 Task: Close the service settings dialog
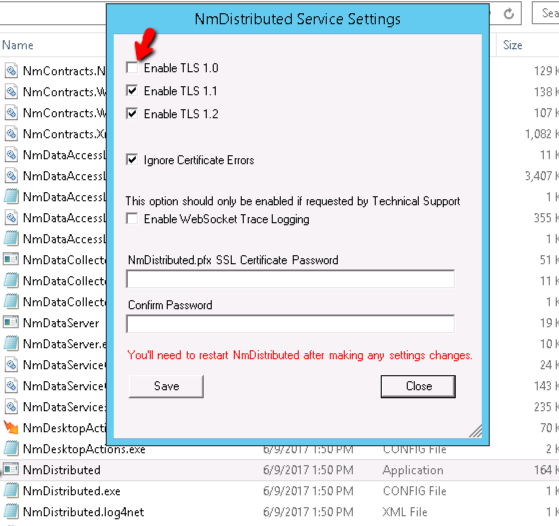[418, 386]
